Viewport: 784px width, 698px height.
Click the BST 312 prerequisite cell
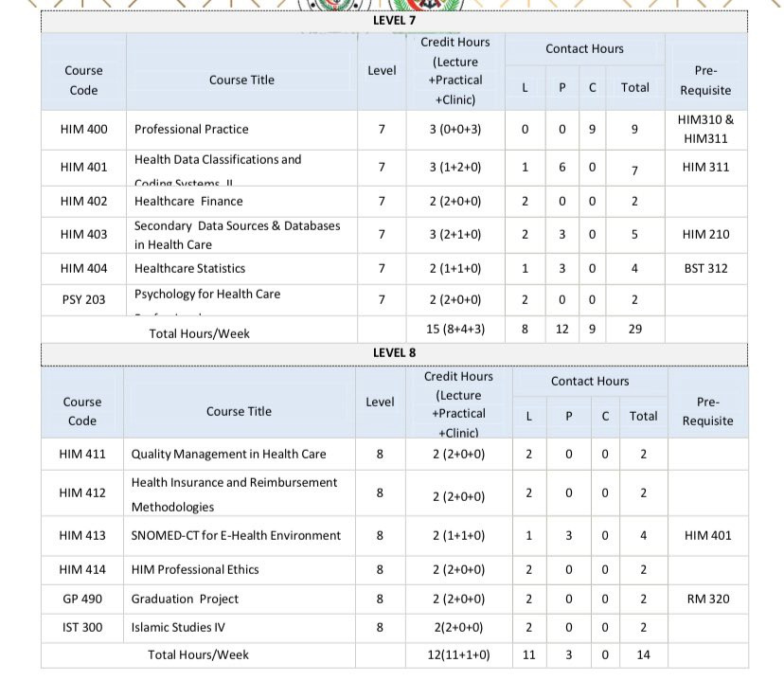(705, 269)
